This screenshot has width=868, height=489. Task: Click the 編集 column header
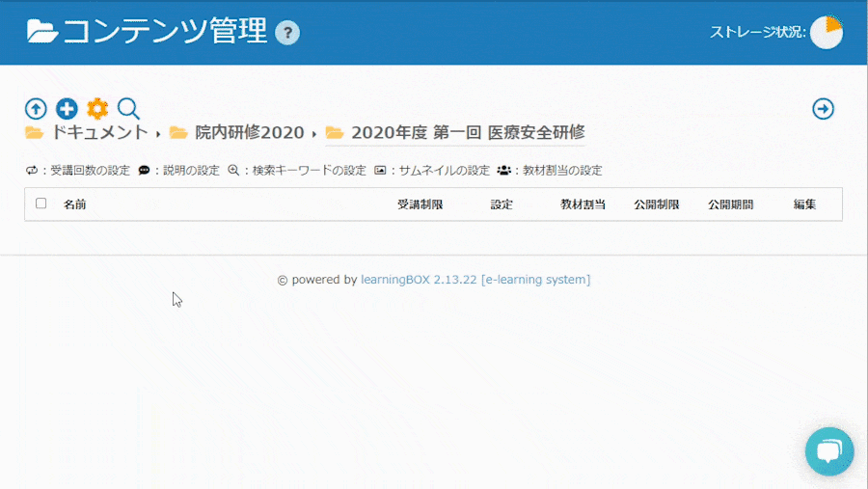tap(804, 204)
